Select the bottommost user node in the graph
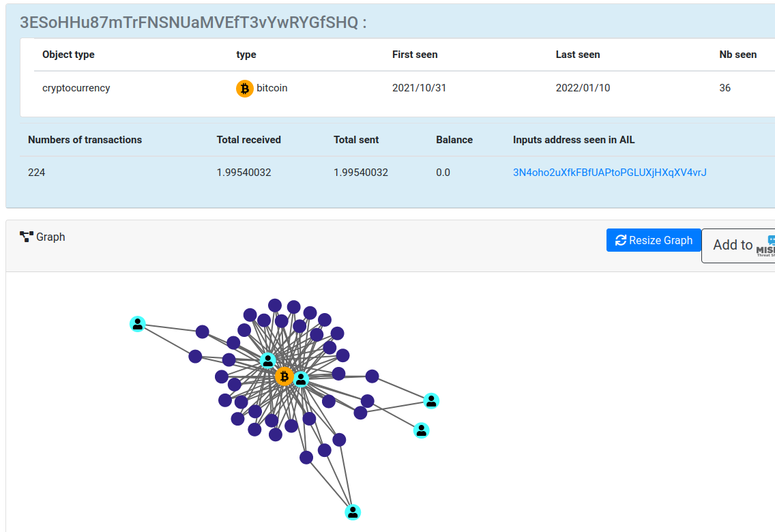This screenshot has width=775, height=532. pyautogui.click(x=353, y=512)
